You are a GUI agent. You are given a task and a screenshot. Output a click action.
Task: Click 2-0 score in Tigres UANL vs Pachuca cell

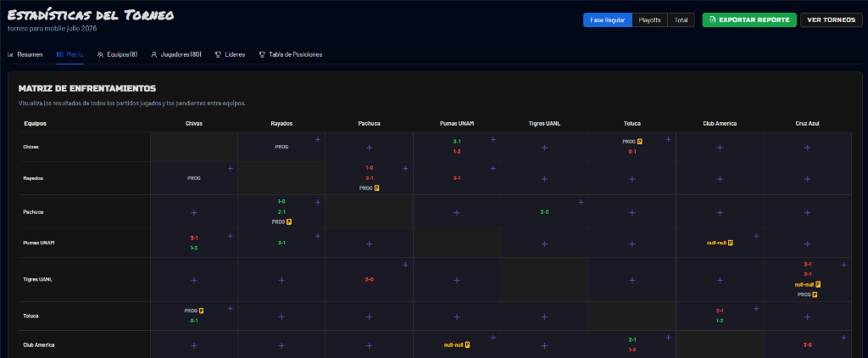click(x=370, y=279)
